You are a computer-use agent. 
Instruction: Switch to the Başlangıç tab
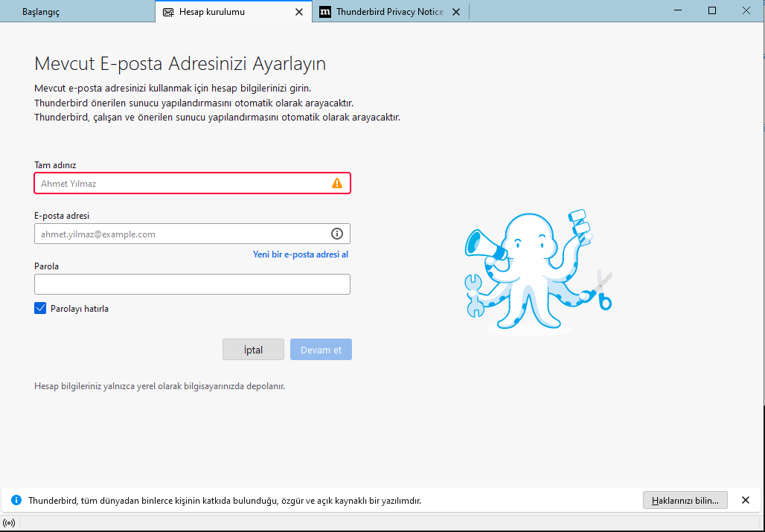pos(77,12)
